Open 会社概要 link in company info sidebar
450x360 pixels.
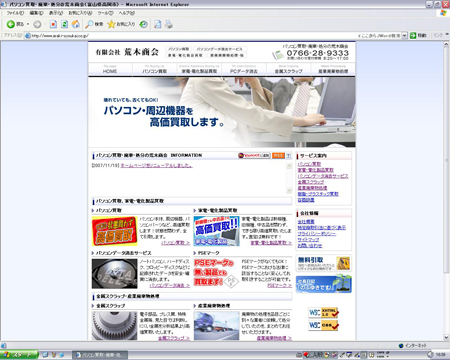pyautogui.click(x=306, y=222)
